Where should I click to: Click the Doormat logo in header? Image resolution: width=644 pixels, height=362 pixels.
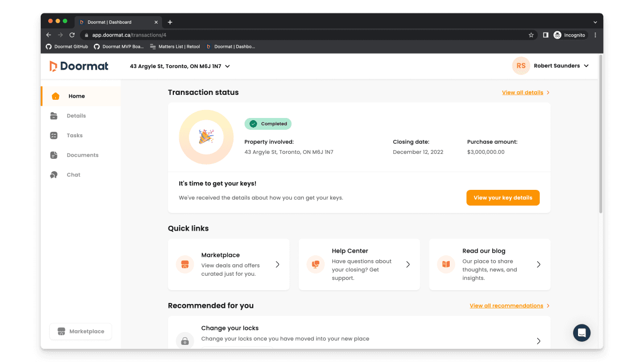tap(79, 66)
